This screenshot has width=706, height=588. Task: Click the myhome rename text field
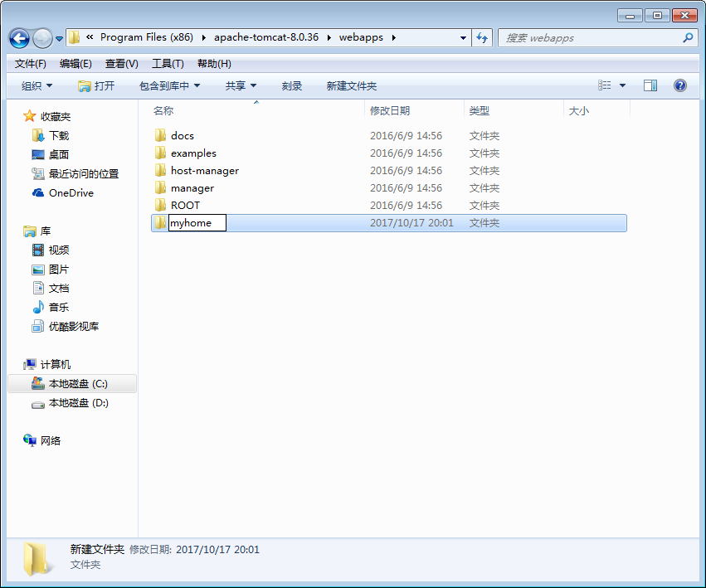pos(197,223)
